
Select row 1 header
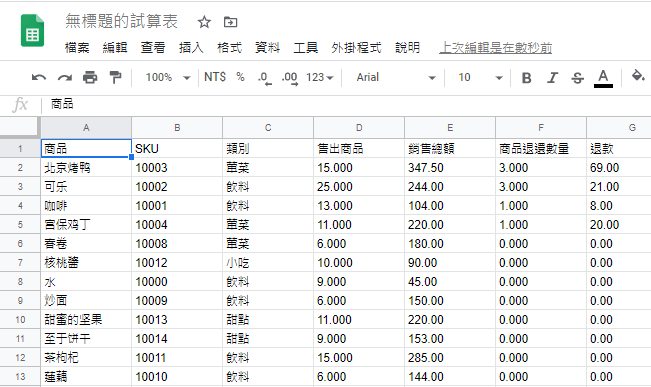pyautogui.click(x=20, y=148)
